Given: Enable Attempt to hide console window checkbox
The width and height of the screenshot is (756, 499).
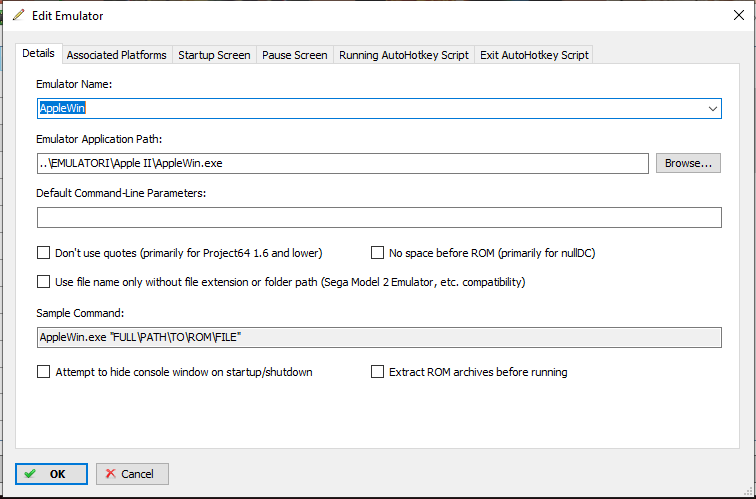Looking at the screenshot, I should coord(43,372).
